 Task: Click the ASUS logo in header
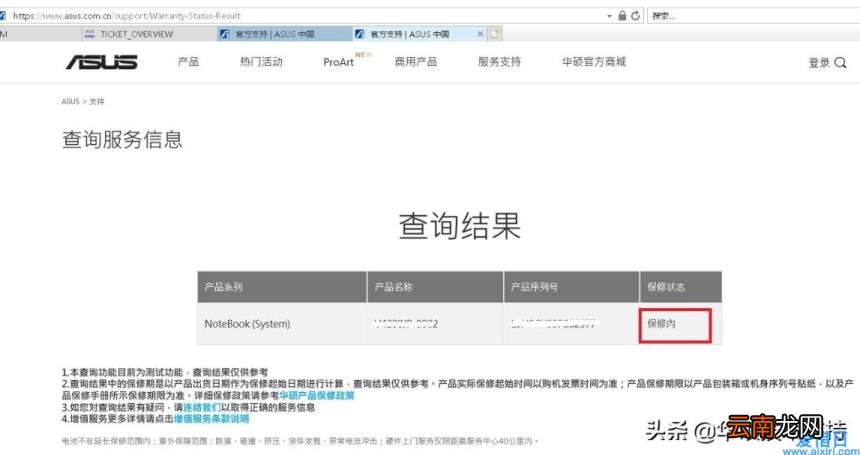click(x=102, y=62)
